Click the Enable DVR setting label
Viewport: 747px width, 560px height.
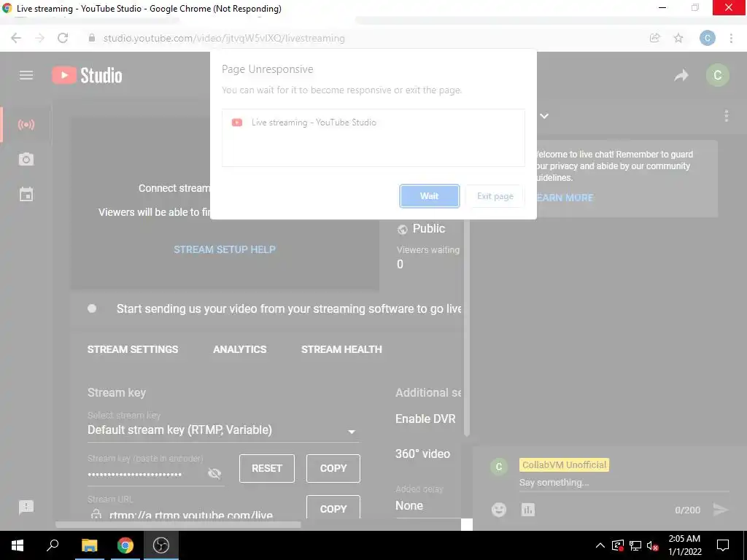425,419
